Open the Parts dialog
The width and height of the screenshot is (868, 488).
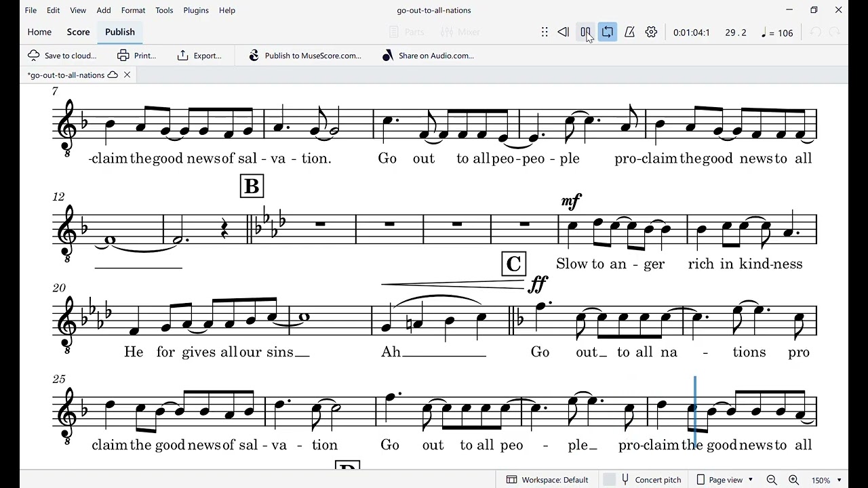(x=407, y=32)
